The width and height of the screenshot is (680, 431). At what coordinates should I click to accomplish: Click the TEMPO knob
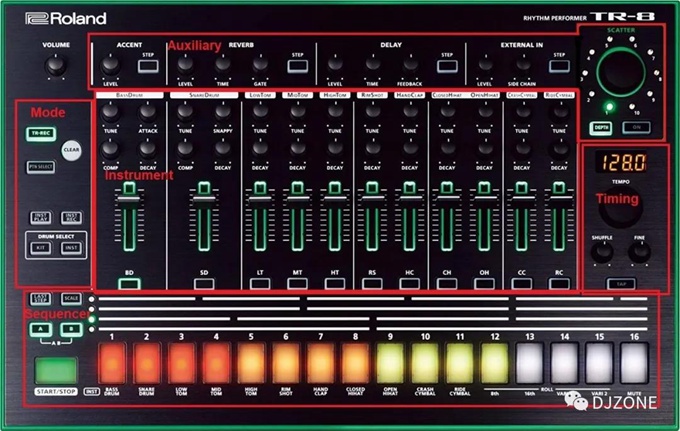(621, 208)
